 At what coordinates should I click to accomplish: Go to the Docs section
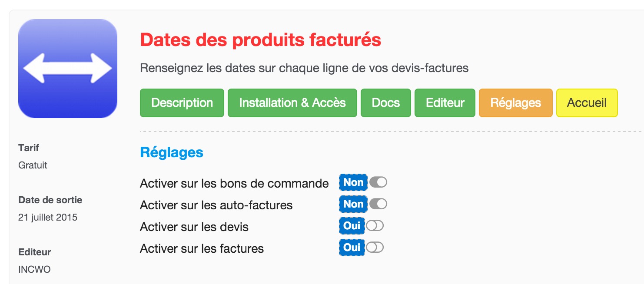pyautogui.click(x=386, y=103)
